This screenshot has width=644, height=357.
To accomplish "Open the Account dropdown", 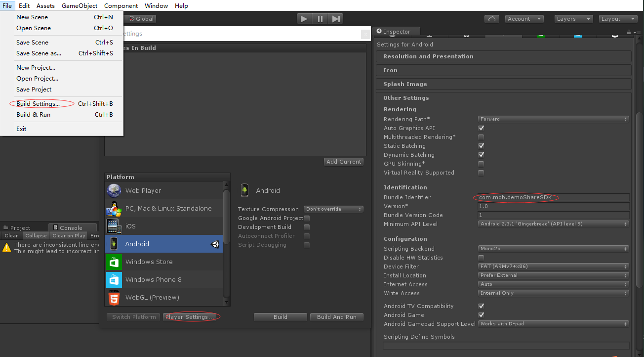I will (524, 19).
